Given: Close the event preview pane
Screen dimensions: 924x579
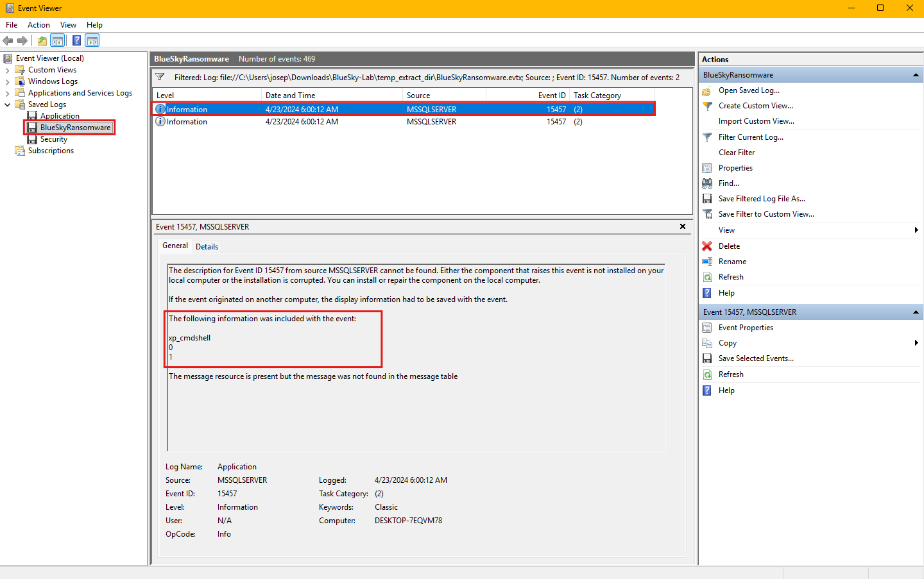Looking at the screenshot, I should coord(683,226).
